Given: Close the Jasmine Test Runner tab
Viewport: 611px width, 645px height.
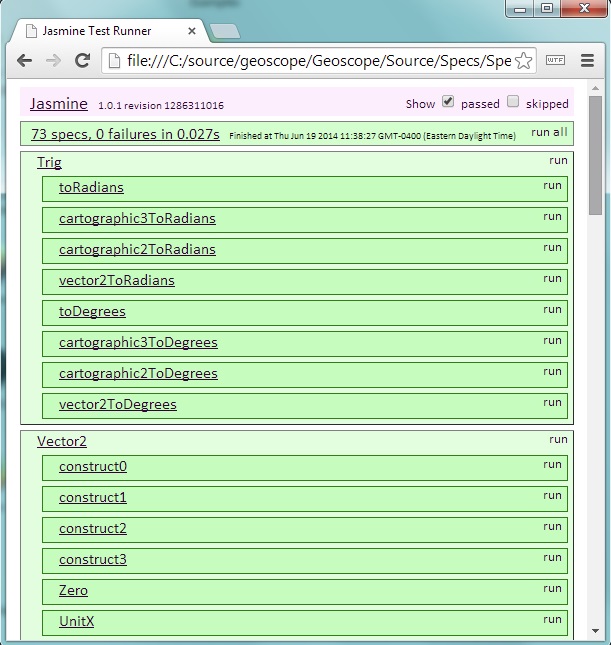Looking at the screenshot, I should coord(192,31).
